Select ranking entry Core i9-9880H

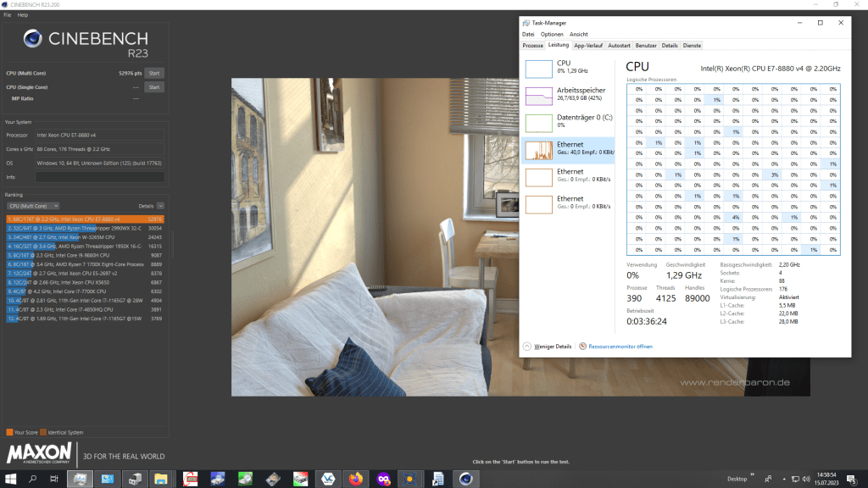(86, 255)
